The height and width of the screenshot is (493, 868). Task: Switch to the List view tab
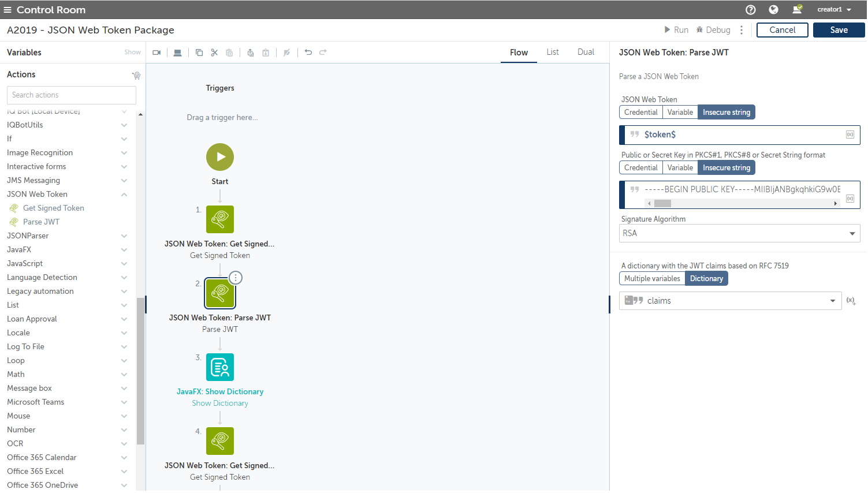[x=553, y=52]
